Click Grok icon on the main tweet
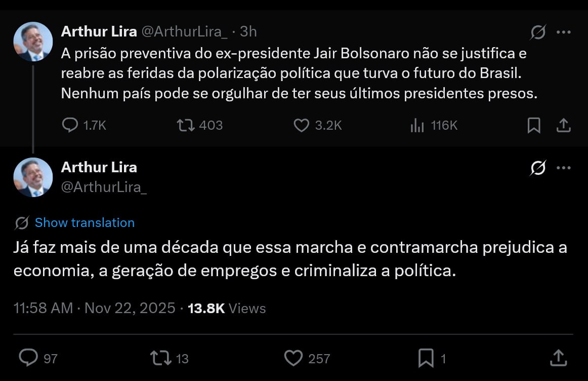This screenshot has width=588, height=381. click(x=538, y=168)
